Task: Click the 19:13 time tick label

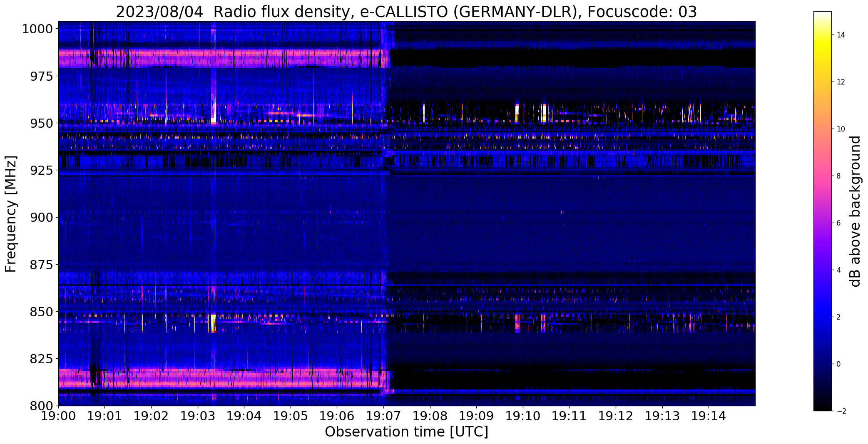Action: coord(662,416)
